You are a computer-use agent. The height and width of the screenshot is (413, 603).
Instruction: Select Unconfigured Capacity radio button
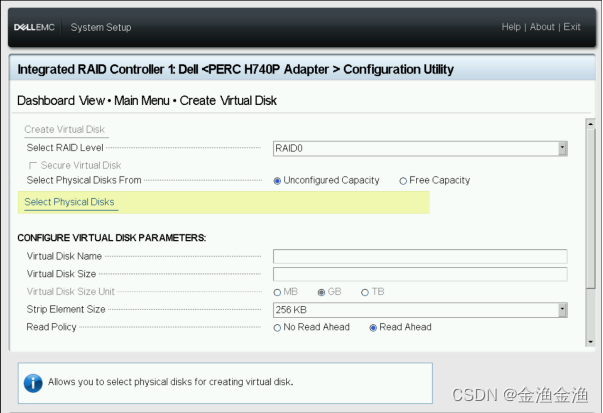277,181
